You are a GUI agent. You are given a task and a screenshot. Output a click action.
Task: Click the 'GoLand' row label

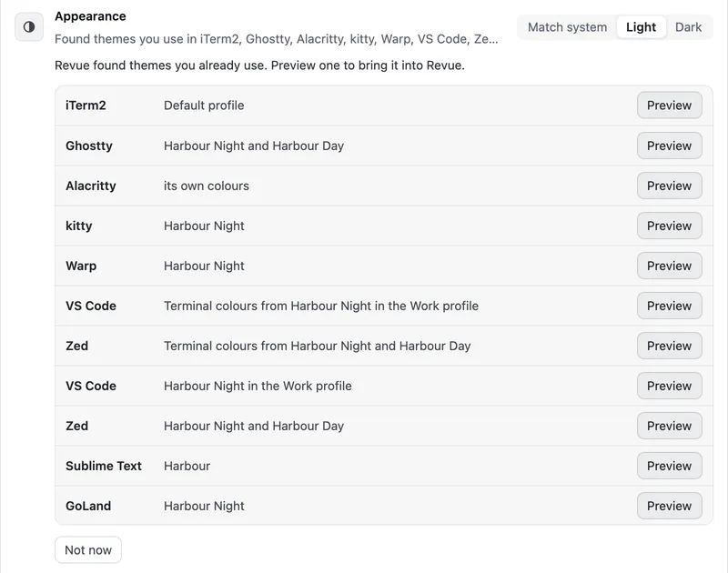pyautogui.click(x=88, y=506)
